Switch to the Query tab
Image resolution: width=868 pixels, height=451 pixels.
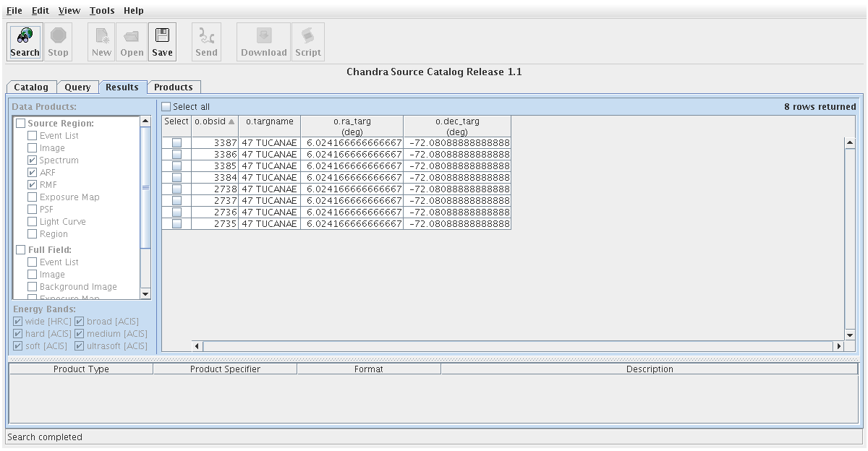click(77, 87)
